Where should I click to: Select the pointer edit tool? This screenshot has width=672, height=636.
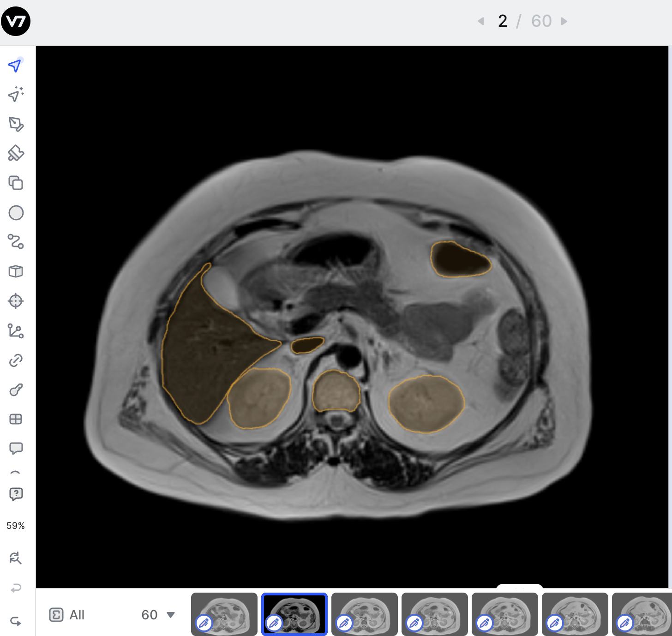coord(15,66)
